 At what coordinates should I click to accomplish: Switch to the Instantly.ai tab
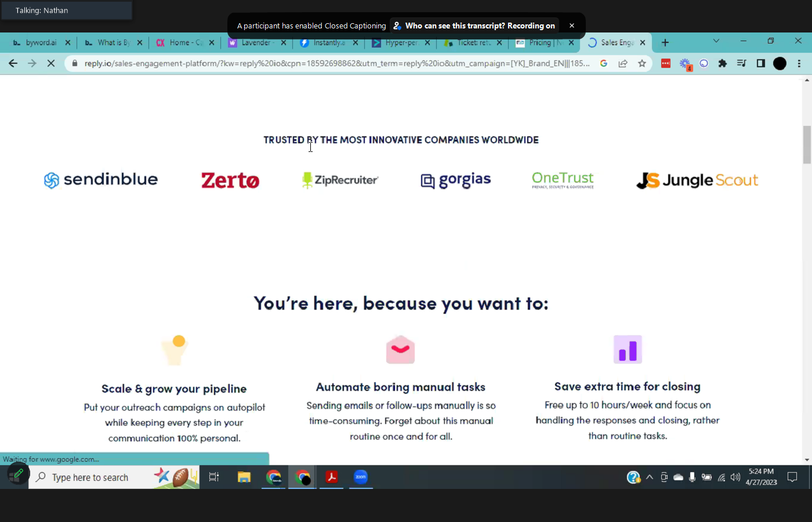tap(328, 42)
